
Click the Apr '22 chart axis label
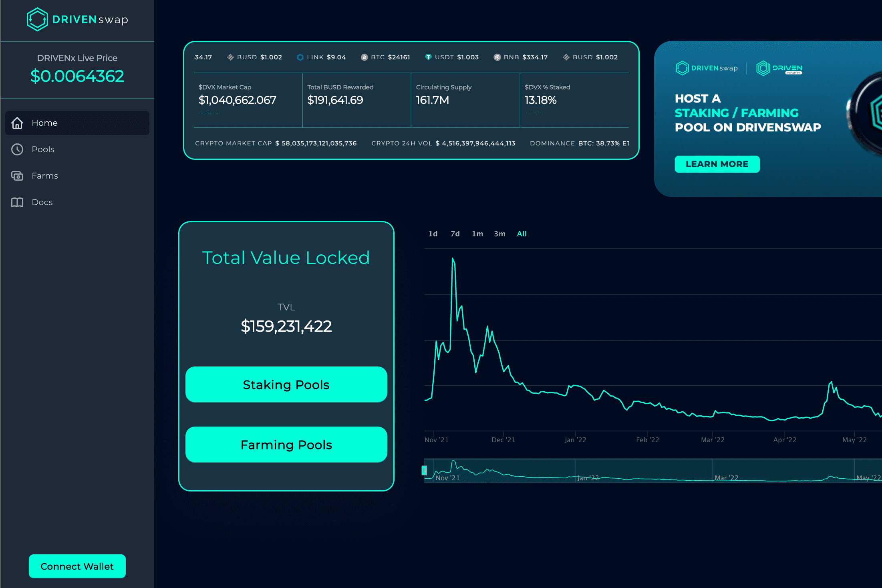pyautogui.click(x=785, y=440)
